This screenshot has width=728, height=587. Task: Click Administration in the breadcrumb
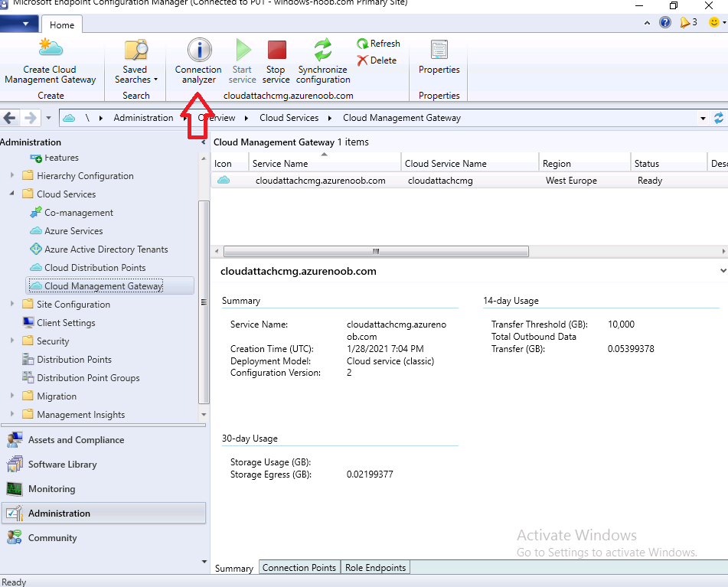coord(143,118)
